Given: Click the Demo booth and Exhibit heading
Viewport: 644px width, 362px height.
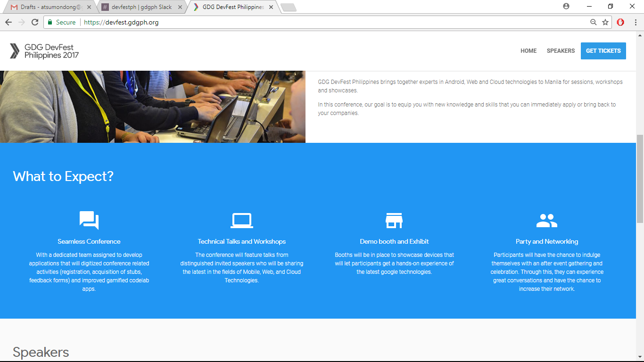Looking at the screenshot, I should [394, 241].
